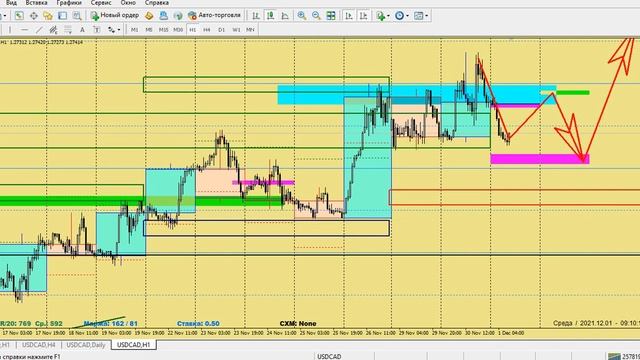This screenshot has width=640, height=360.
Task: Switch to MN timeframe
Action: (250, 30)
